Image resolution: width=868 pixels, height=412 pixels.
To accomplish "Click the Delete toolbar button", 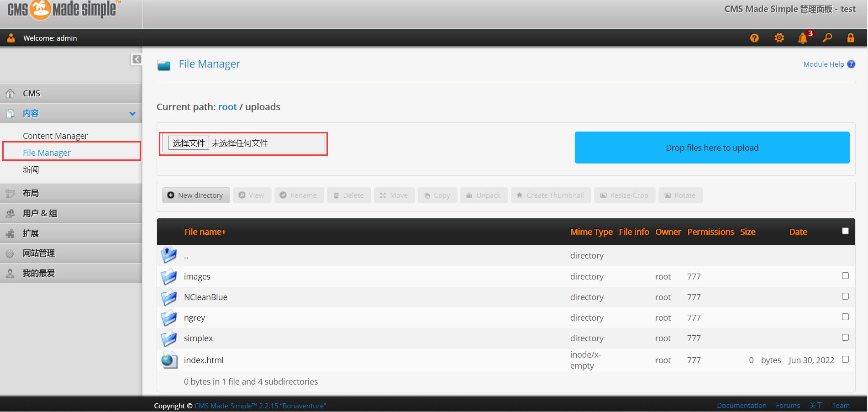I will [349, 195].
